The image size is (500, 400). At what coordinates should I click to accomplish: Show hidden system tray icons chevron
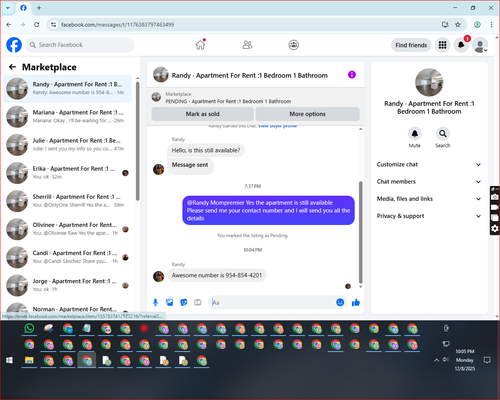click(x=436, y=360)
